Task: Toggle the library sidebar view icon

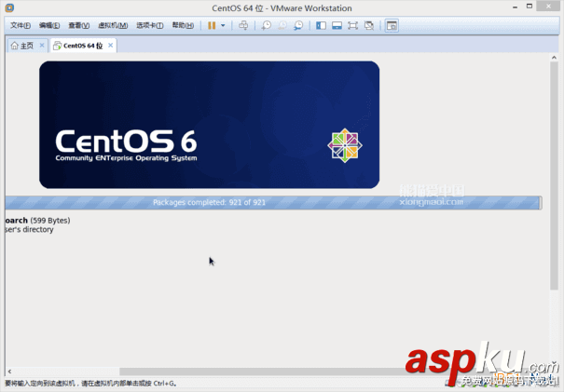Action: tap(321, 25)
